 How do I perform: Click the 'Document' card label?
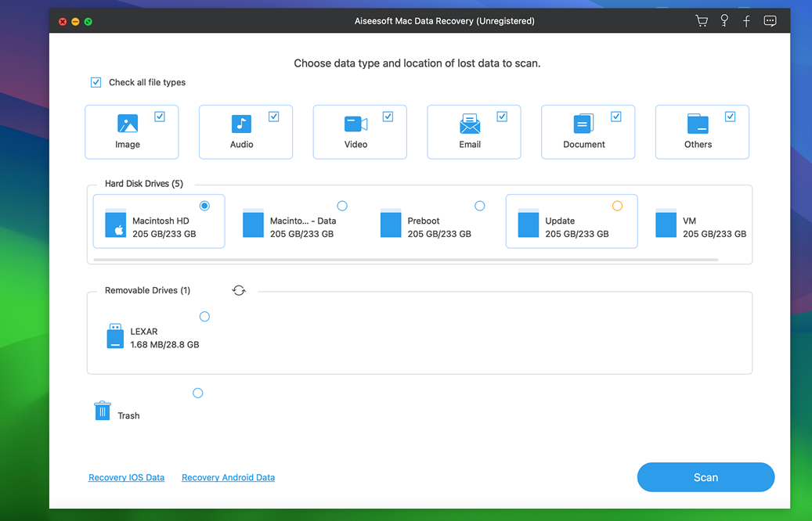click(x=583, y=145)
